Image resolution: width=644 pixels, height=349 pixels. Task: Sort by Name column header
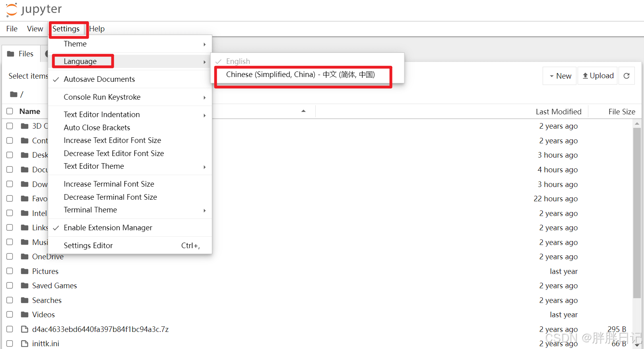click(30, 111)
